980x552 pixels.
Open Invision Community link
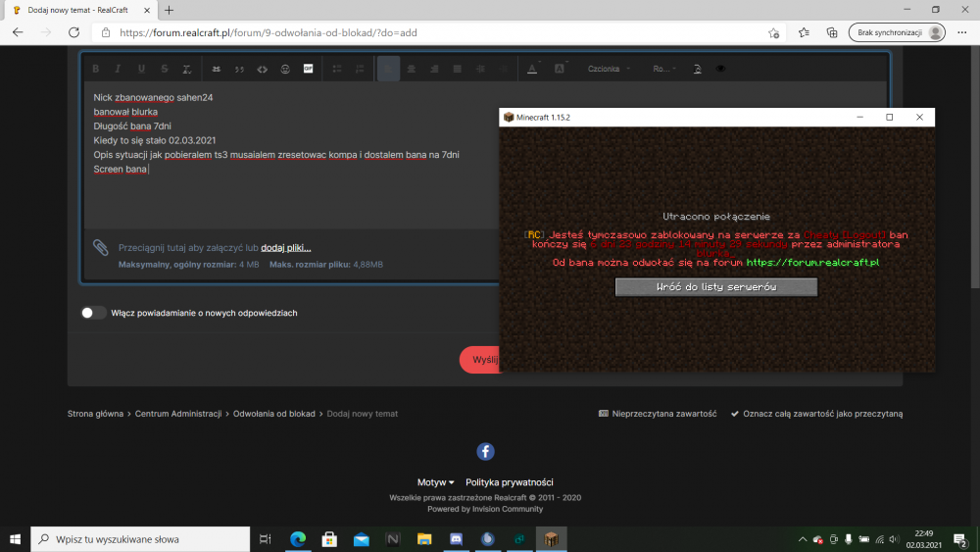(508, 510)
